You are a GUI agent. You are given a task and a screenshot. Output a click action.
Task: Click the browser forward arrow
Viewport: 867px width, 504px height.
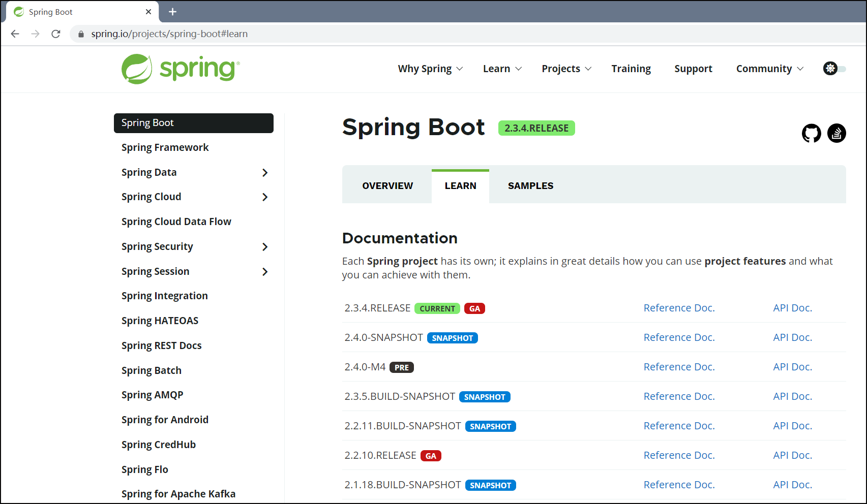click(36, 34)
